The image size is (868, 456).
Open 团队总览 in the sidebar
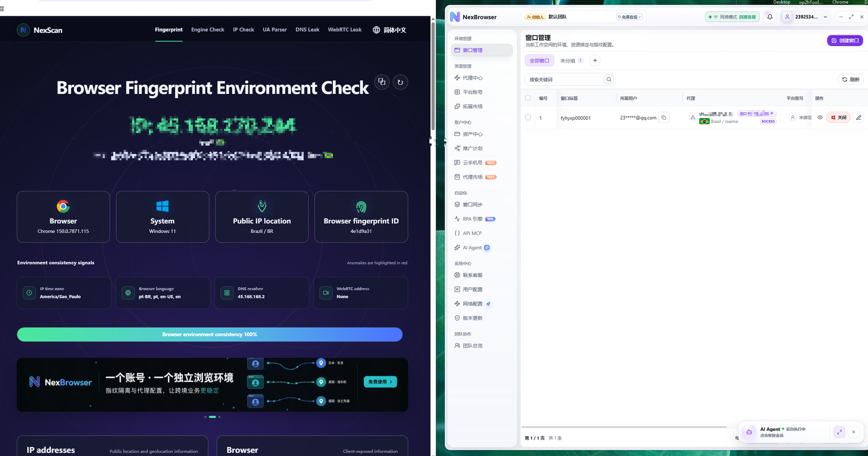[x=482, y=346]
